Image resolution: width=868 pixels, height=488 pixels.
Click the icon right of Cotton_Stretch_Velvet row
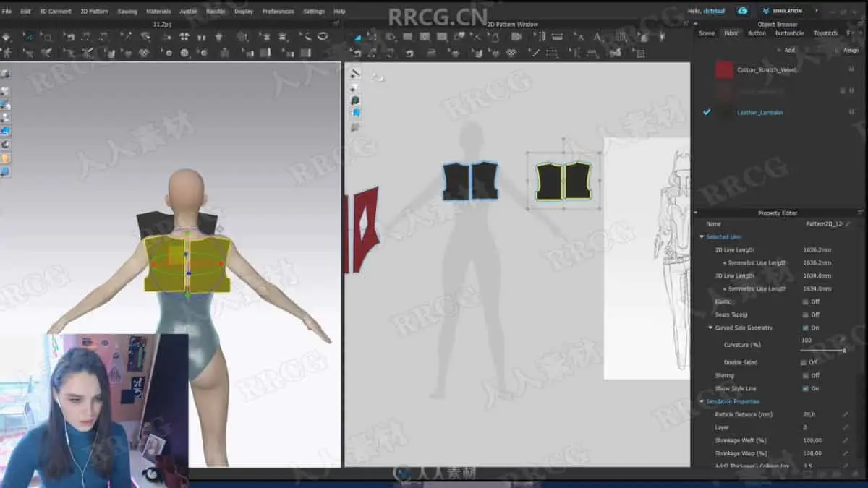tap(851, 69)
